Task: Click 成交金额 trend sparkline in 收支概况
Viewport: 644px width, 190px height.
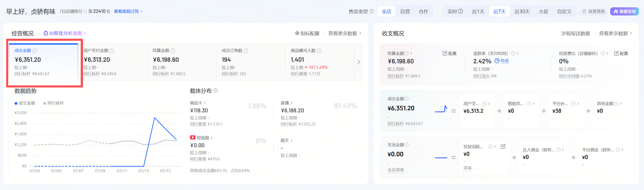Action: pyautogui.click(x=441, y=109)
